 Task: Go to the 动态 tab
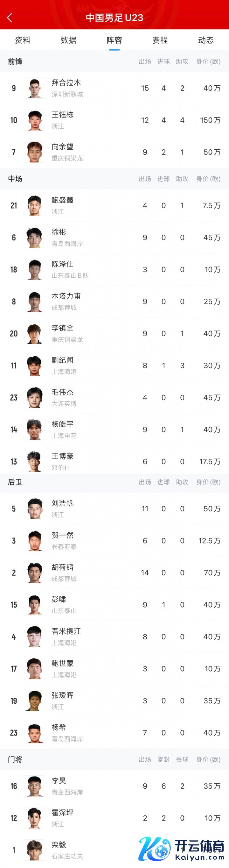coord(206,40)
